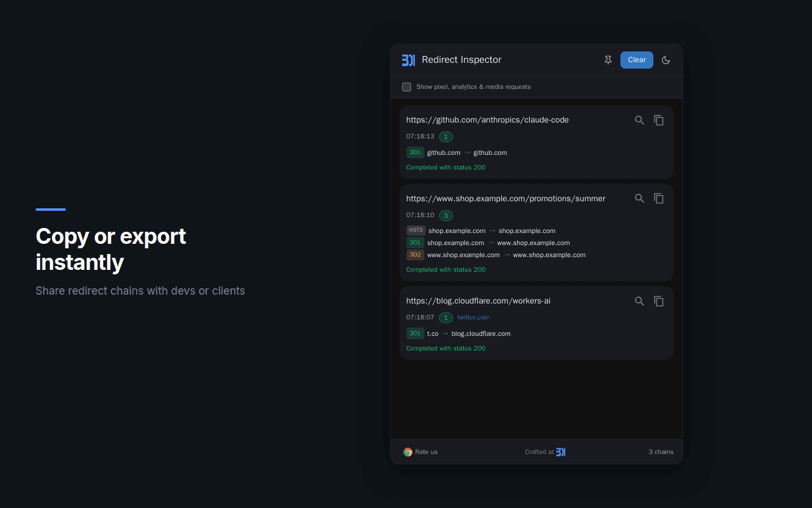812x508 pixels.
Task: Click the Chrome icon next to Rate us
Action: [408, 451]
